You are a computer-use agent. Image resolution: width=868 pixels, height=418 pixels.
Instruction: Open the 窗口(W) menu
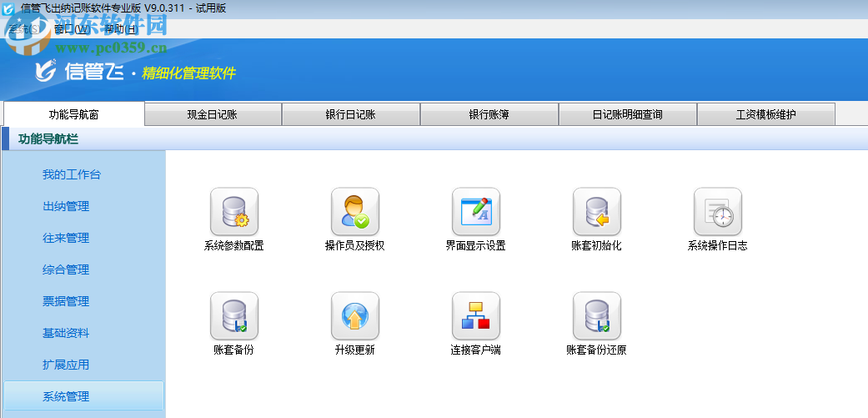click(72, 29)
